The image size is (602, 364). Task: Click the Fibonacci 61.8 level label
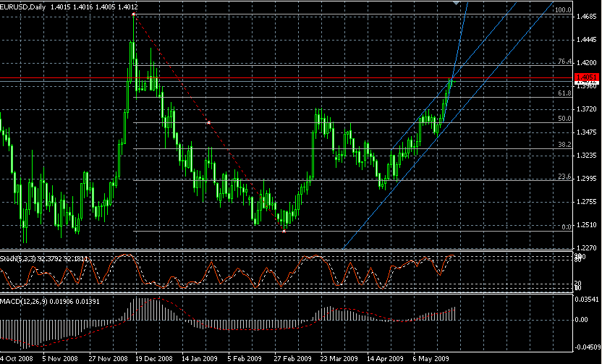coord(564,93)
